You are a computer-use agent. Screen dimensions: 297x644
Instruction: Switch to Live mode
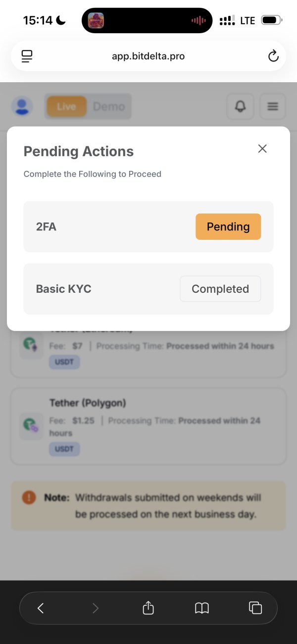coord(66,107)
